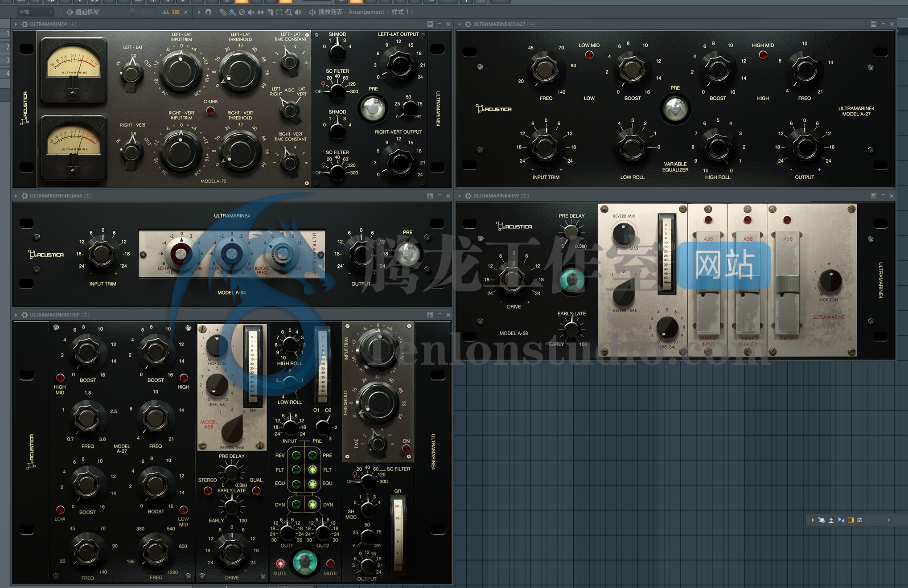The width and height of the screenshot is (908, 588).
Task: Select the paint brush tool in playlist toolbar
Action: (x=232, y=12)
